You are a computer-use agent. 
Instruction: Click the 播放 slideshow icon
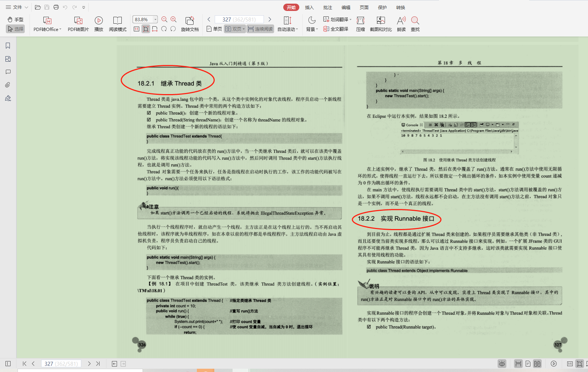[x=99, y=24]
